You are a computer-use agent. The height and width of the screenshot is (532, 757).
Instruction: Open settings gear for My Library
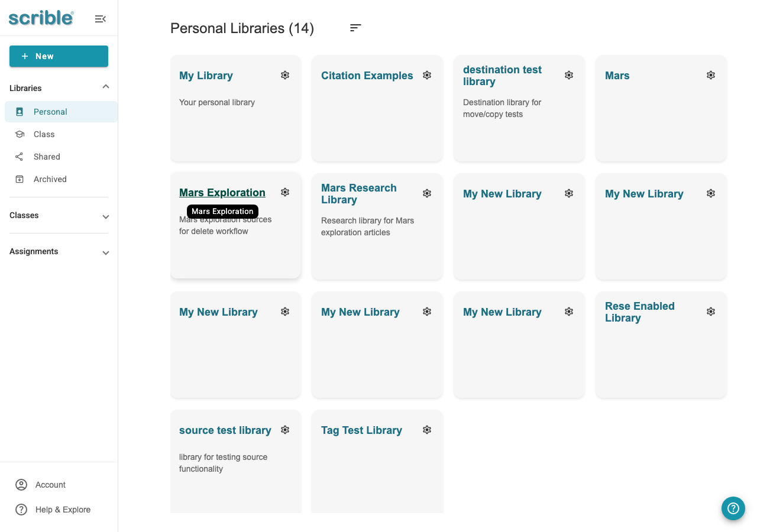(x=285, y=75)
